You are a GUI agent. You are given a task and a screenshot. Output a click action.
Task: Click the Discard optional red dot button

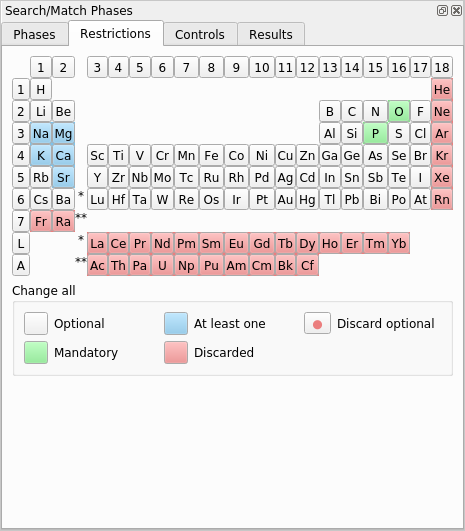(317, 323)
